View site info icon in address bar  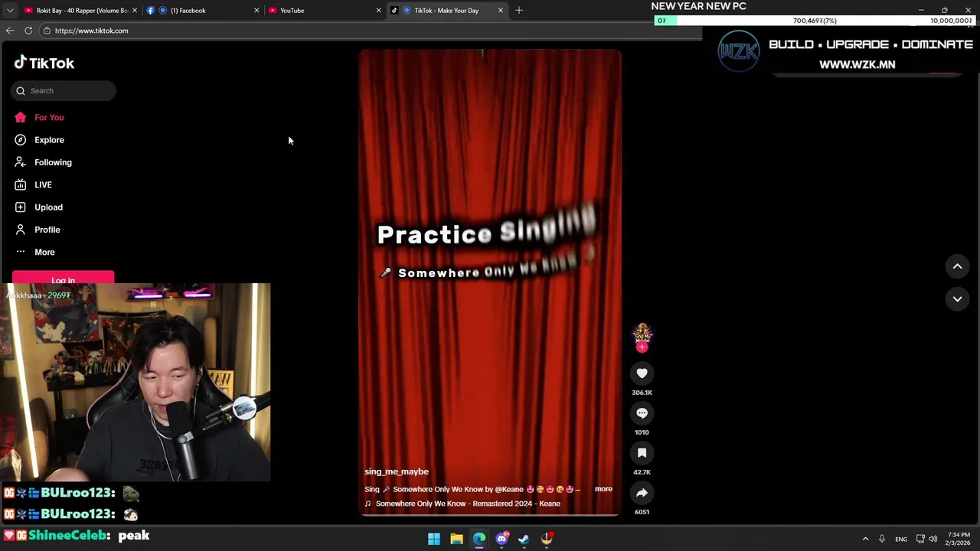coord(47,31)
